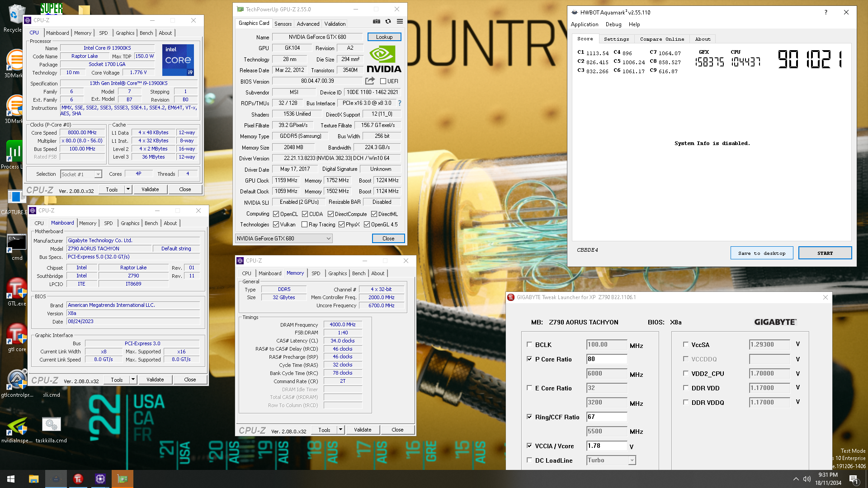This screenshot has width=868, height=488.
Task: Open the DC LoadLine Turbo dropdown
Action: 611,460
